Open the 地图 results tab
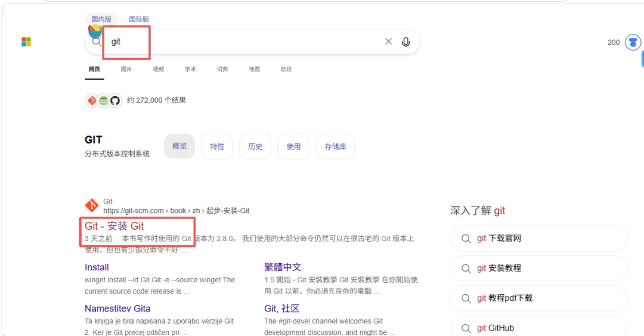Screen dimensions: 644x336 point(254,69)
